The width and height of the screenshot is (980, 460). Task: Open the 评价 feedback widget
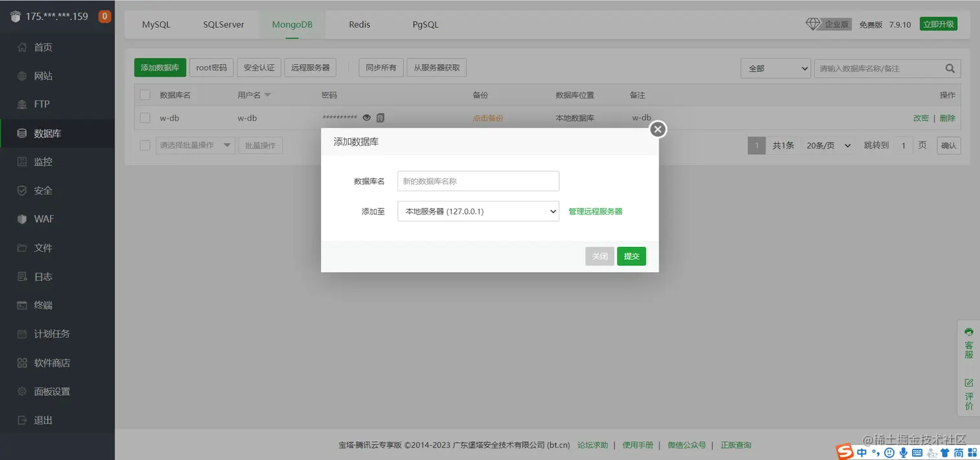969,393
